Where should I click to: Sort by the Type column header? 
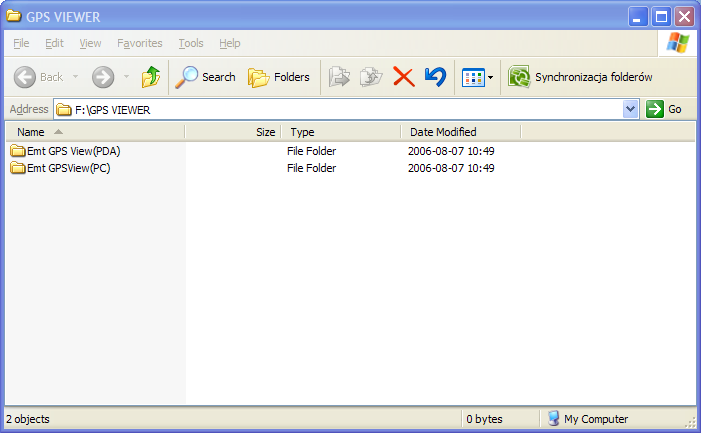[x=341, y=132]
